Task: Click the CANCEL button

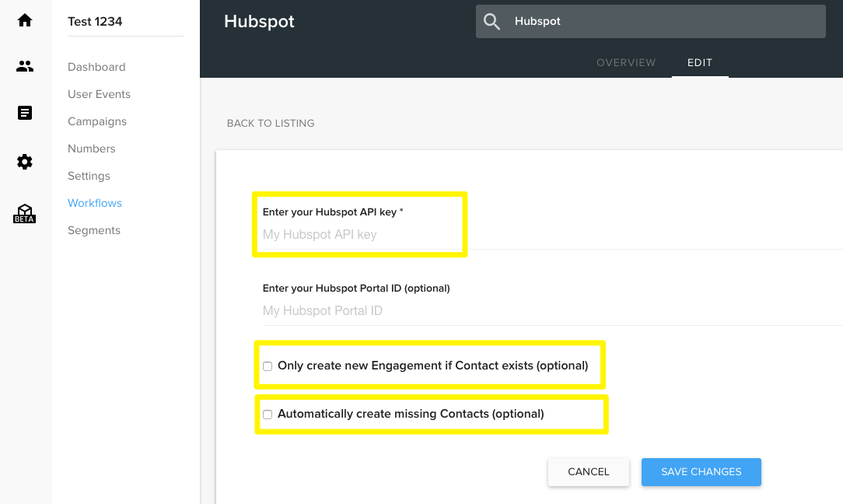Action: pyautogui.click(x=589, y=472)
